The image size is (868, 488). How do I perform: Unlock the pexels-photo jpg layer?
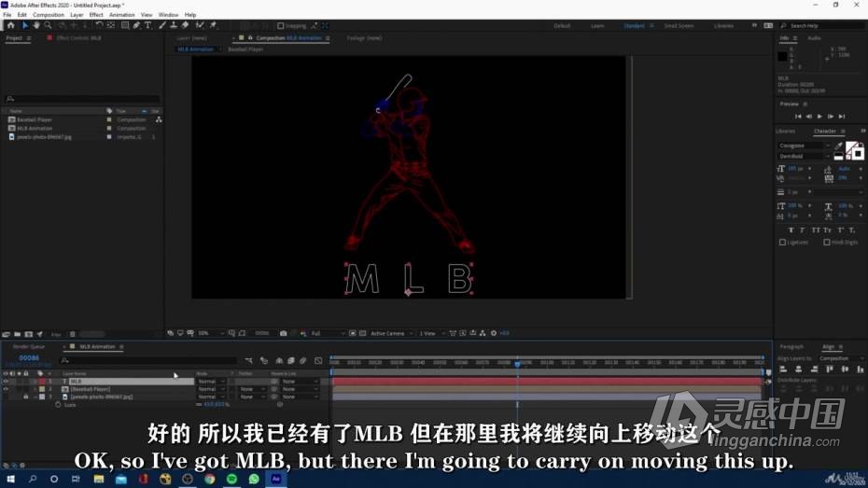point(25,397)
